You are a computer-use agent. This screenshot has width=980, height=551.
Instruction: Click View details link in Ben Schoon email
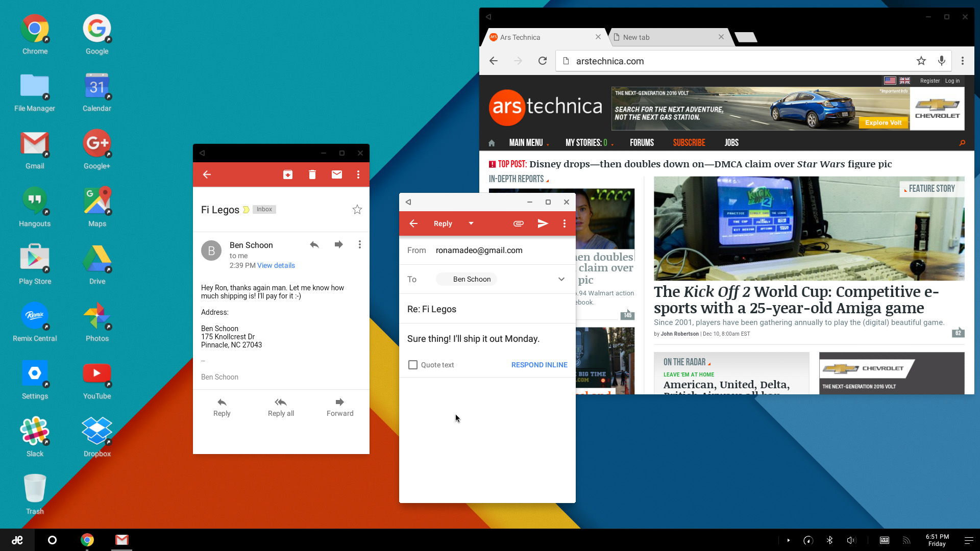275,265
